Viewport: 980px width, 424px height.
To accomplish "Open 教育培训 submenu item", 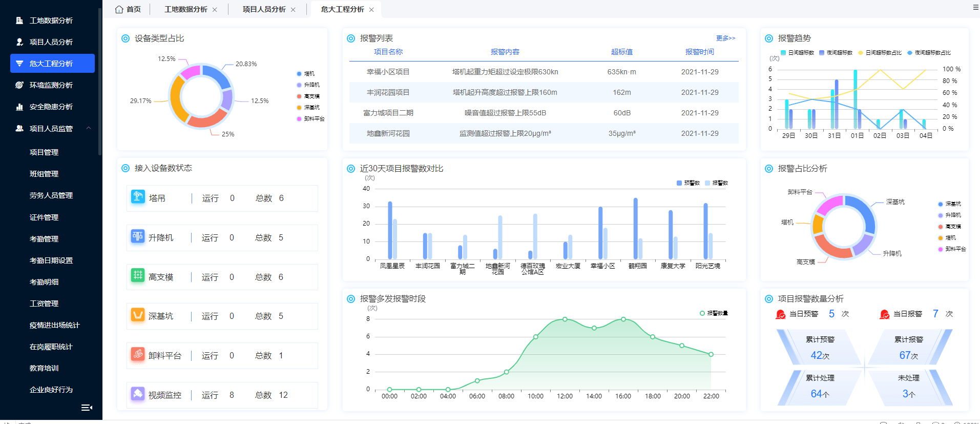I will 44,368.
